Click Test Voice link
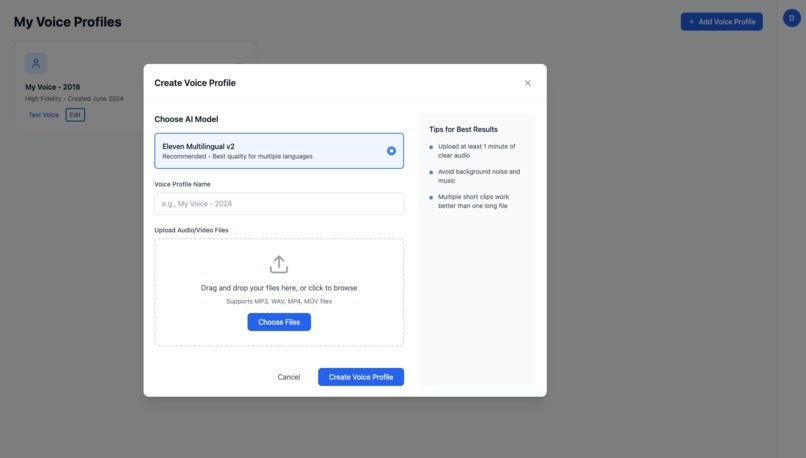The height and width of the screenshot is (458, 806). 44,115
